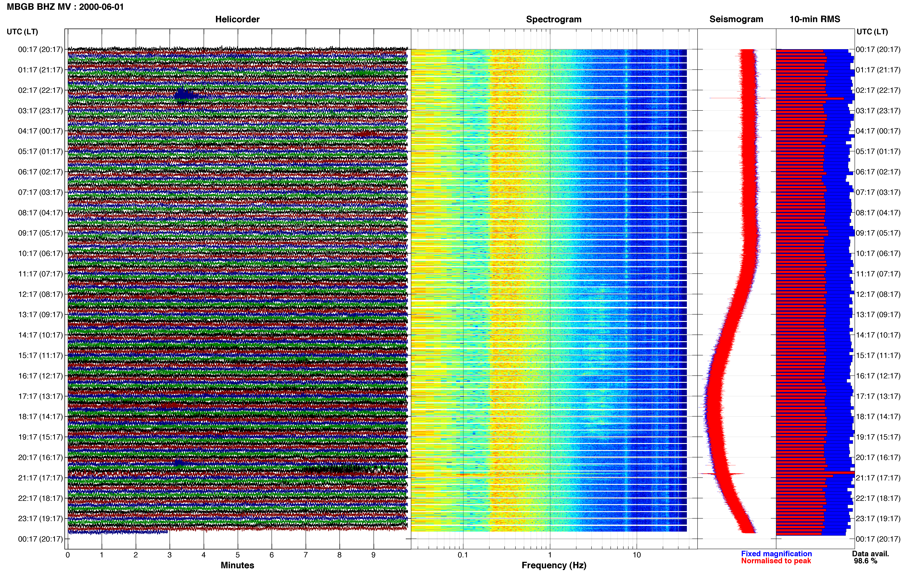Click the 'Fixed magnification' legend text

pyautogui.click(x=776, y=554)
